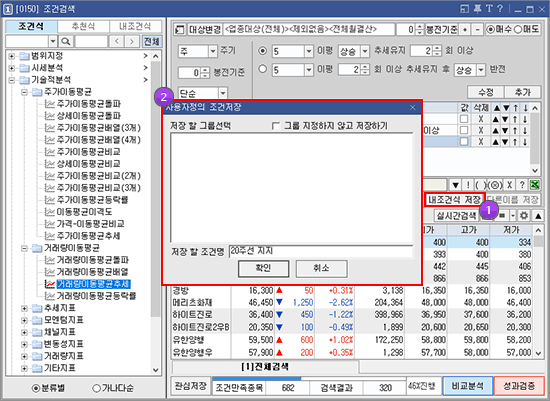
Task: Click icon left of 대상변경 button
Action: pos(180,30)
